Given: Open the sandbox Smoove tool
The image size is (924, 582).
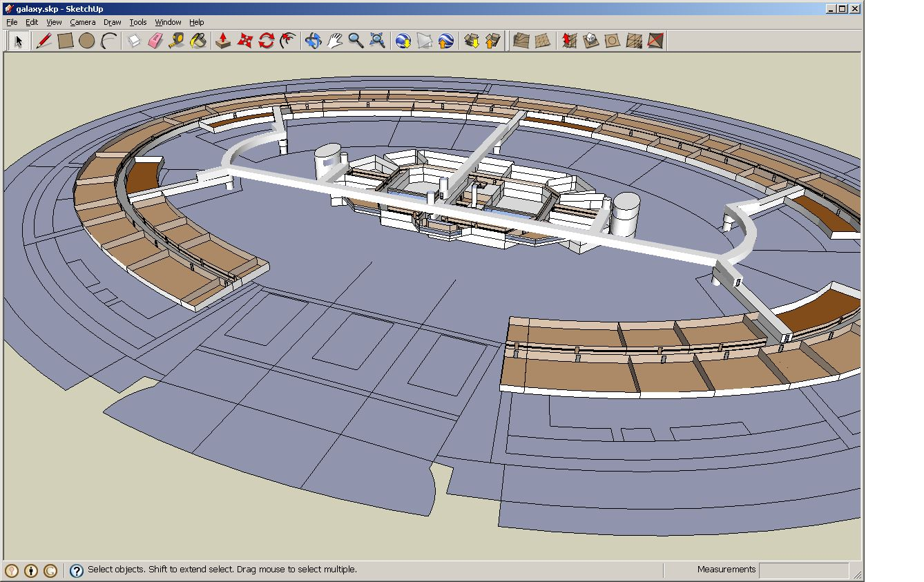Looking at the screenshot, I should click(568, 41).
